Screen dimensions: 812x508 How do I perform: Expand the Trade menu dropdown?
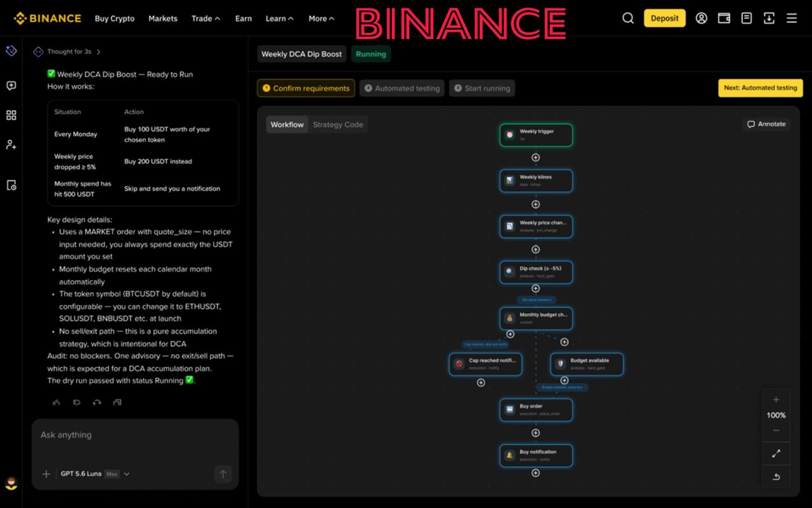(x=206, y=18)
